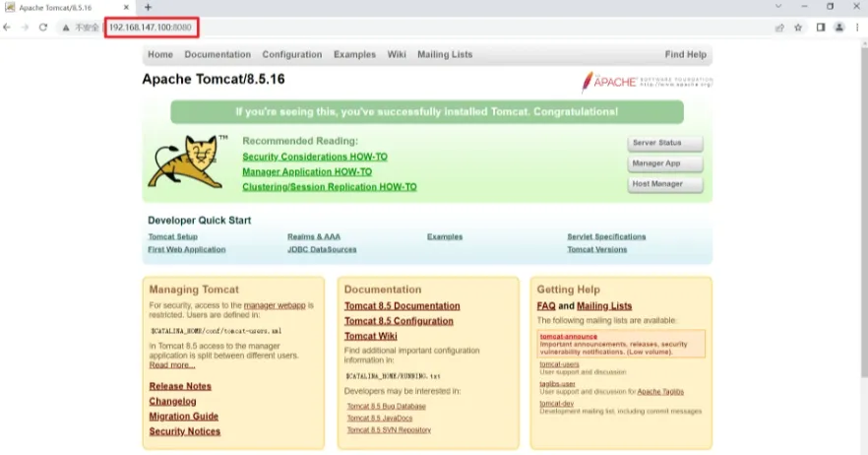Click the browser back arrow
The width and height of the screenshot is (868, 455).
(x=7, y=28)
